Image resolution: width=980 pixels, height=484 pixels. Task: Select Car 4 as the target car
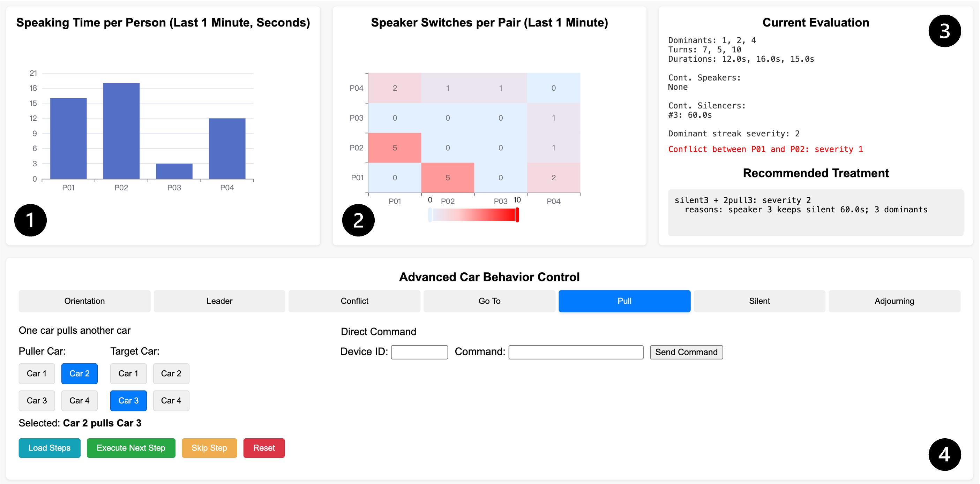171,400
